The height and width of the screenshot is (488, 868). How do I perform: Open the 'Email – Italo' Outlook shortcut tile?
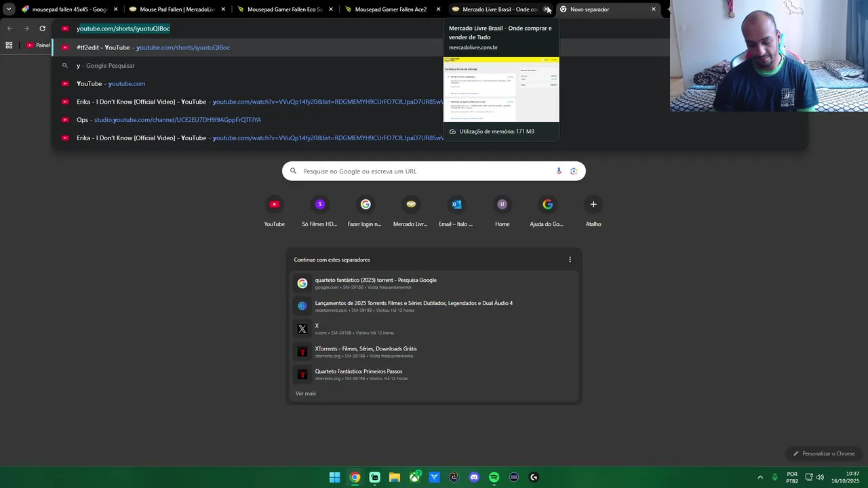pyautogui.click(x=456, y=211)
